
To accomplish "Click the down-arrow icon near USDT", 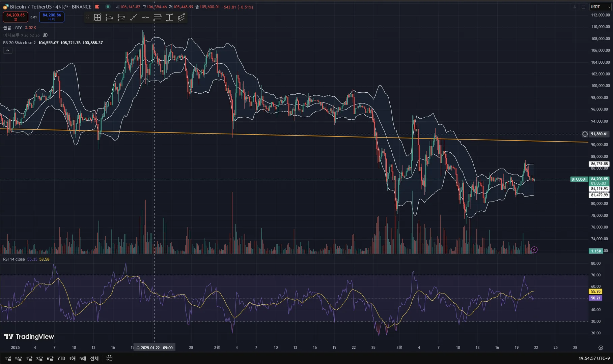I will pyautogui.click(x=575, y=7).
